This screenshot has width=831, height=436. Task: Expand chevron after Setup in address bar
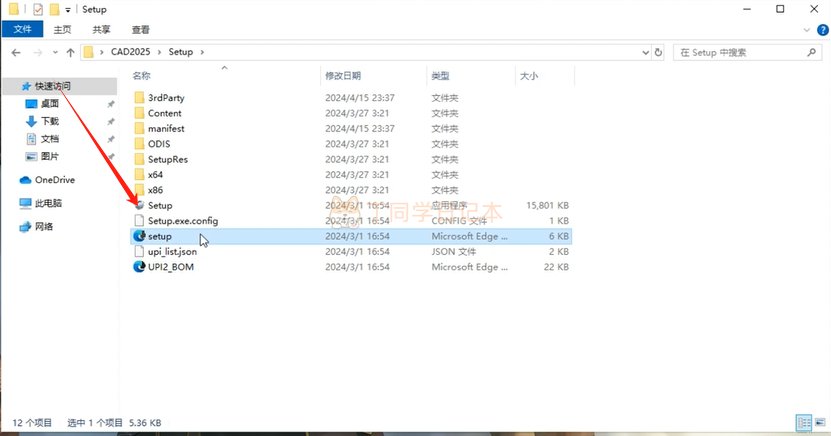pos(202,52)
